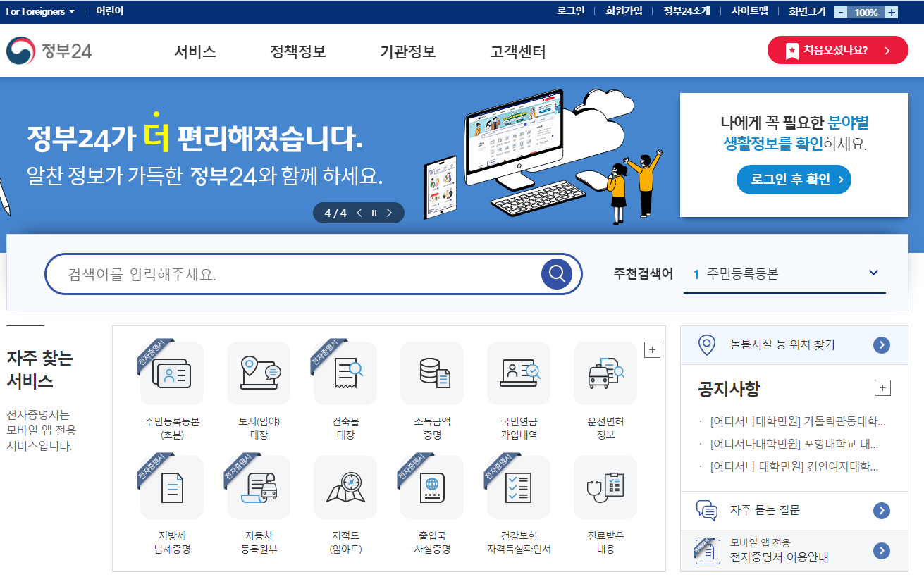Click 전자증명서 이용안내 text link
Image resolution: width=924 pixels, height=584 pixels.
pyautogui.click(x=780, y=557)
